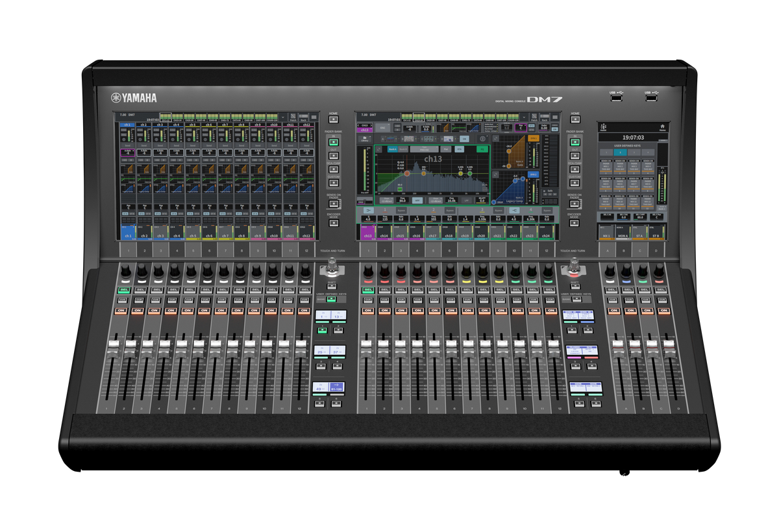This screenshot has height=532, width=779.
Task: Click the orange EQ band 1 node on the graph
Action: pyautogui.click(x=407, y=174)
